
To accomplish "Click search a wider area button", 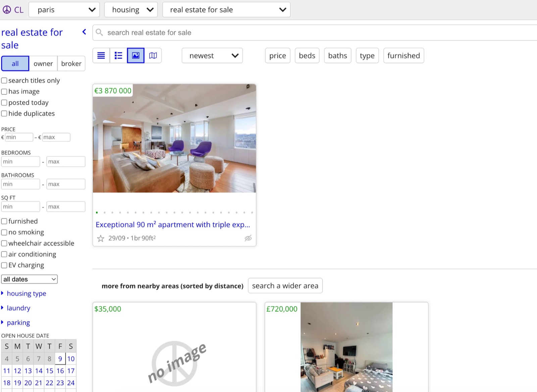I will [x=285, y=286].
